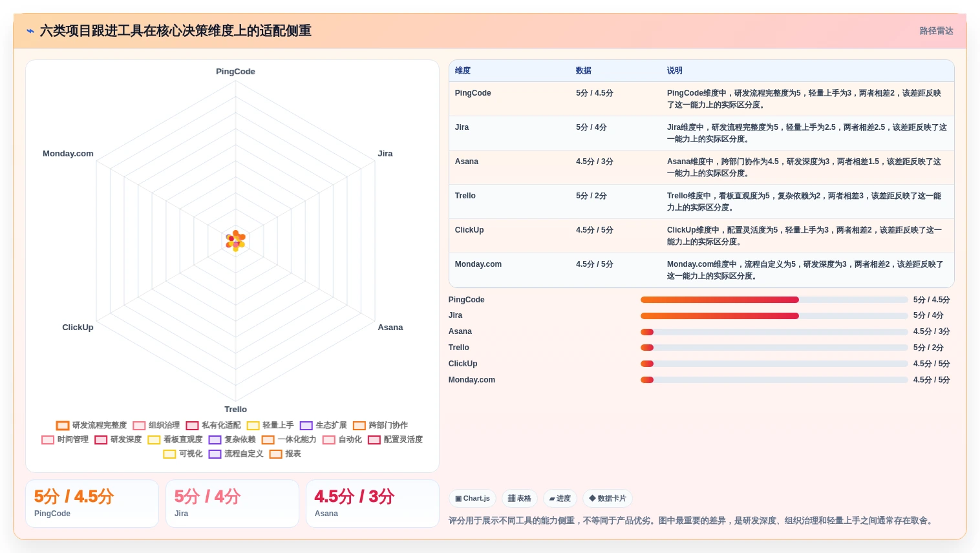Viewport: 980px width, 553px height.
Task: Select the Asana table row name
Action: click(467, 162)
